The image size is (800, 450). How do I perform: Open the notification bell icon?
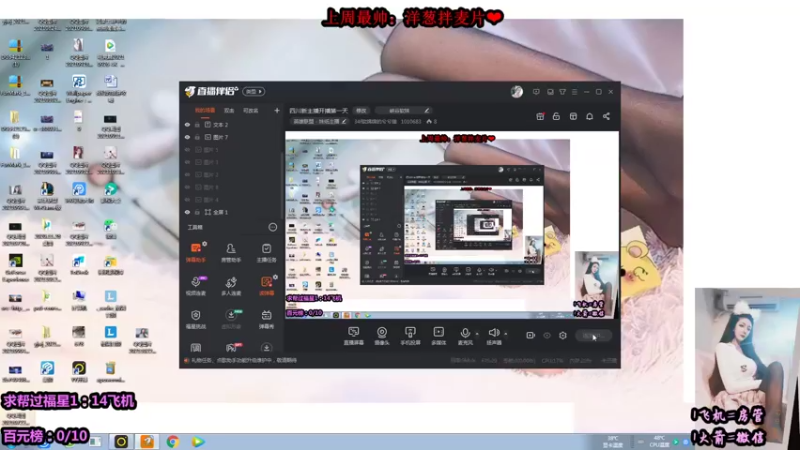pyautogui.click(x=589, y=116)
